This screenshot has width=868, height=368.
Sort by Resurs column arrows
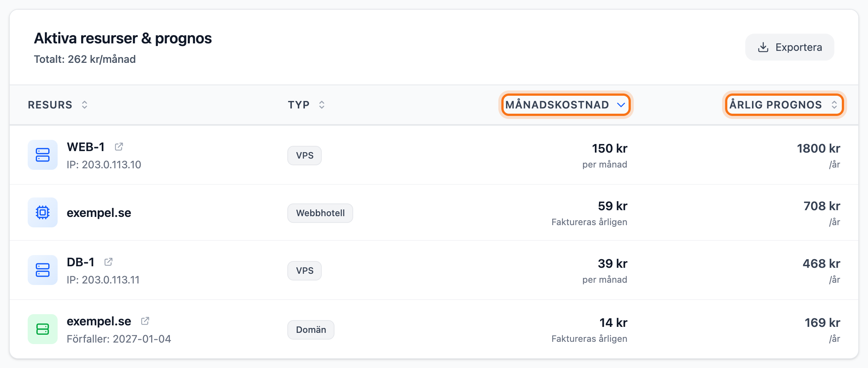[85, 105]
